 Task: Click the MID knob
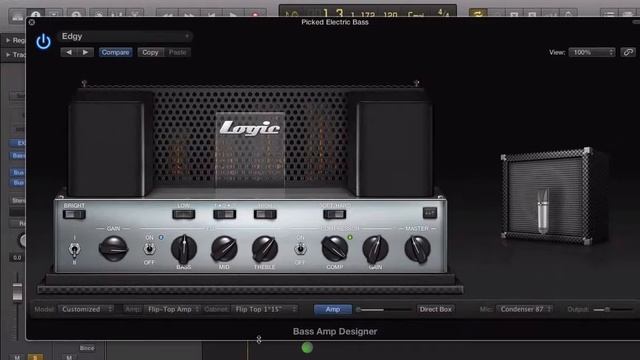tap(224, 249)
